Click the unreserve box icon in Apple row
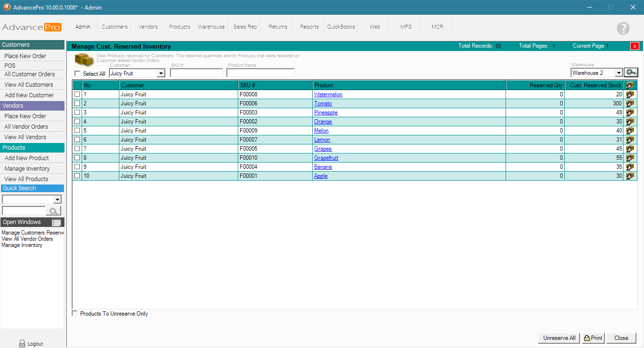Viewport: 644px width, 348px height. (630, 176)
